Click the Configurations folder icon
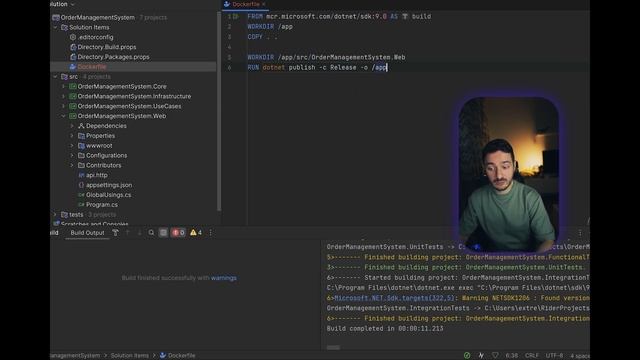 81,156
